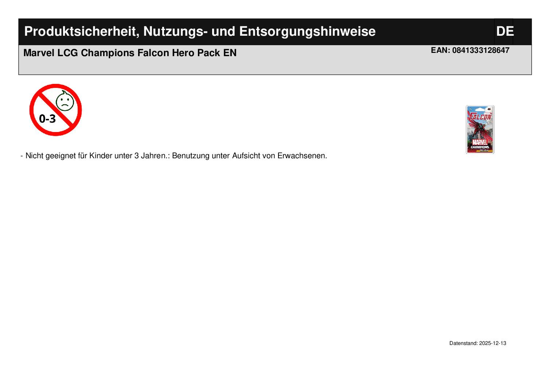Click the "0-3" text inside the warning symbol
The width and height of the screenshot is (554, 392).
(x=47, y=119)
